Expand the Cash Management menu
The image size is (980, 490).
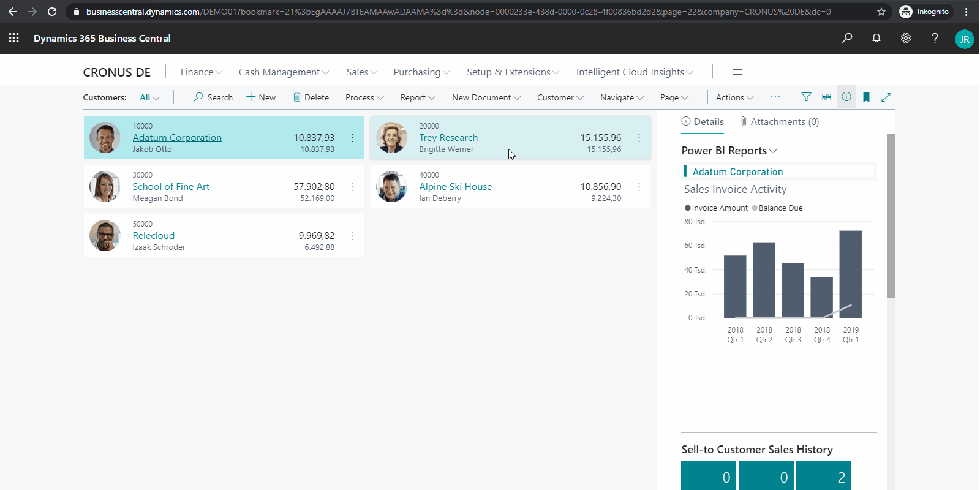click(284, 72)
